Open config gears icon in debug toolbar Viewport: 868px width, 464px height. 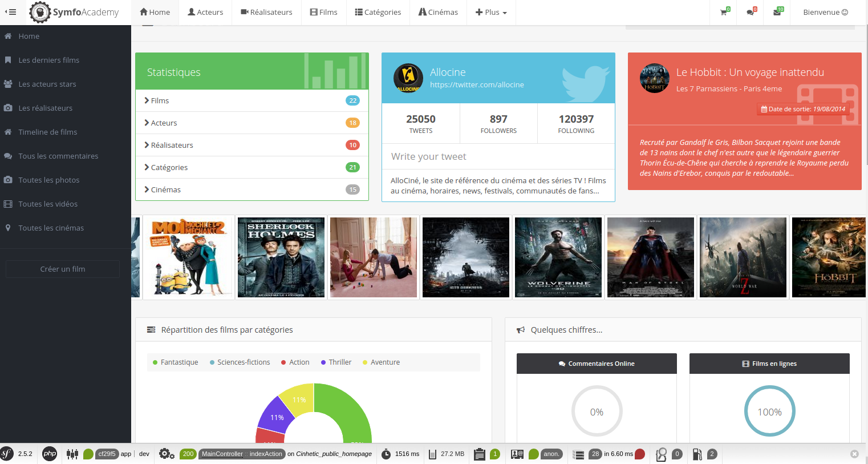167,454
